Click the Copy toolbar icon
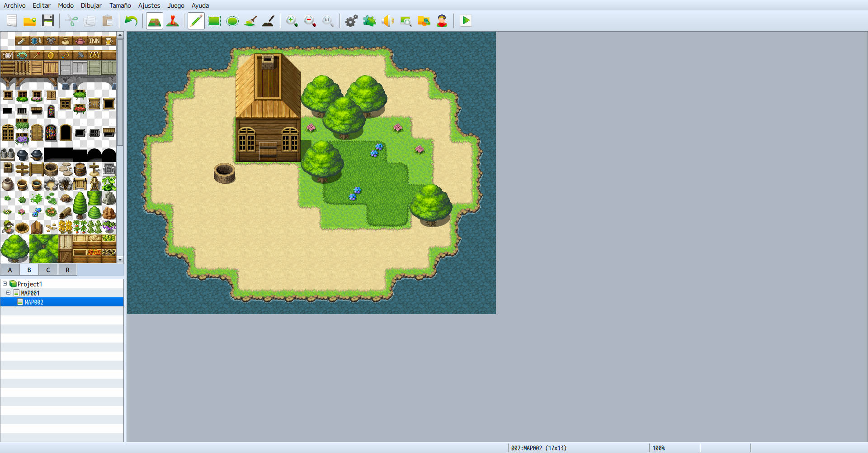The width and height of the screenshot is (868, 453). 90,21
